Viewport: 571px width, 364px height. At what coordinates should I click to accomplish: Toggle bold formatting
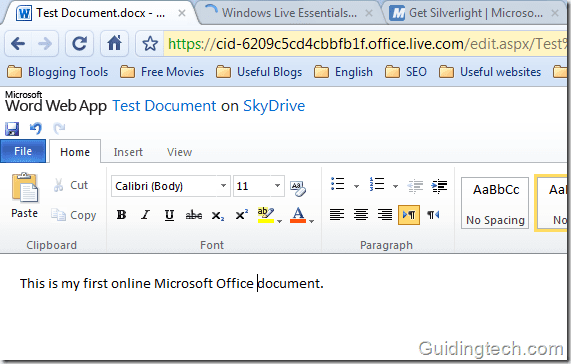[121, 215]
